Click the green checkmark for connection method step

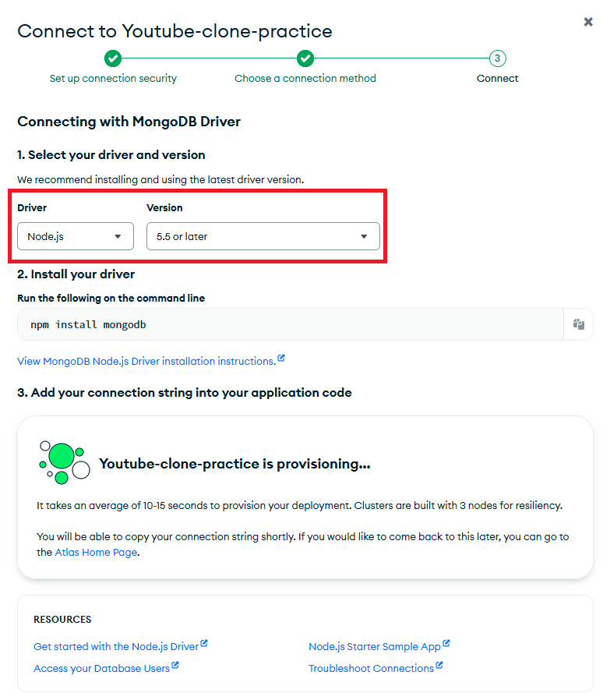coord(305,58)
